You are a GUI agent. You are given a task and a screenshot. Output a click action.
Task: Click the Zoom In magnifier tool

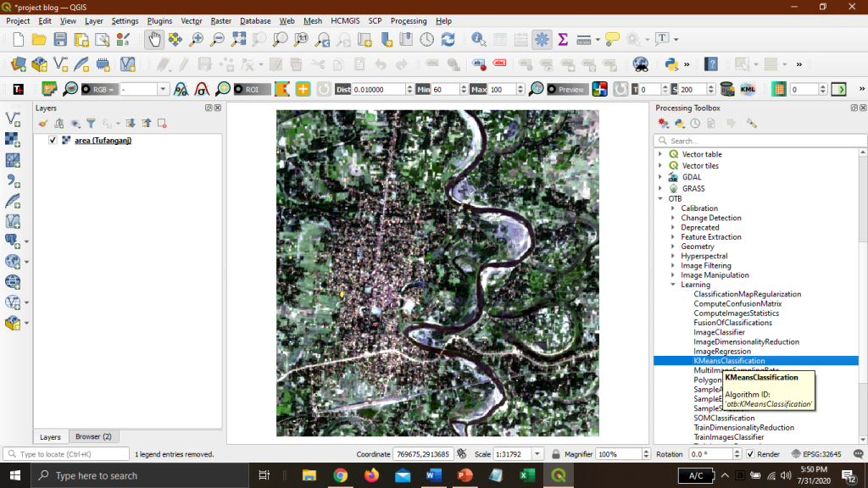pyautogui.click(x=196, y=39)
